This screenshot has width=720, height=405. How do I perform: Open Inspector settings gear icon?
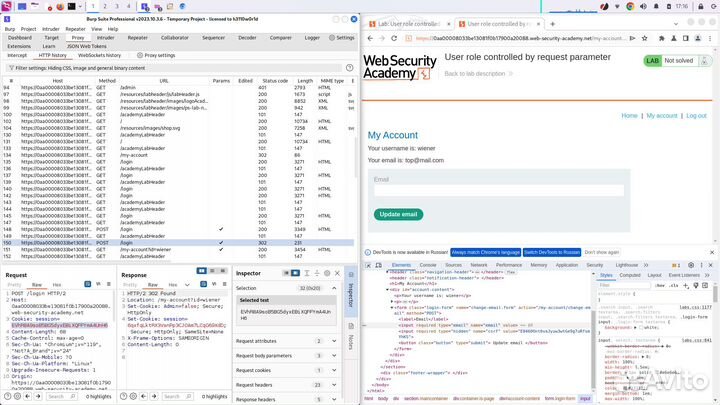[327, 273]
